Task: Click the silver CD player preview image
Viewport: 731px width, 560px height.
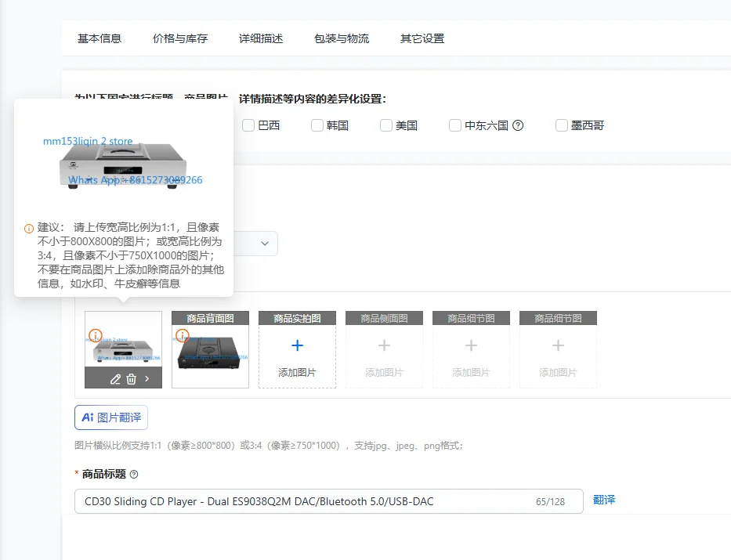Action: [x=123, y=164]
